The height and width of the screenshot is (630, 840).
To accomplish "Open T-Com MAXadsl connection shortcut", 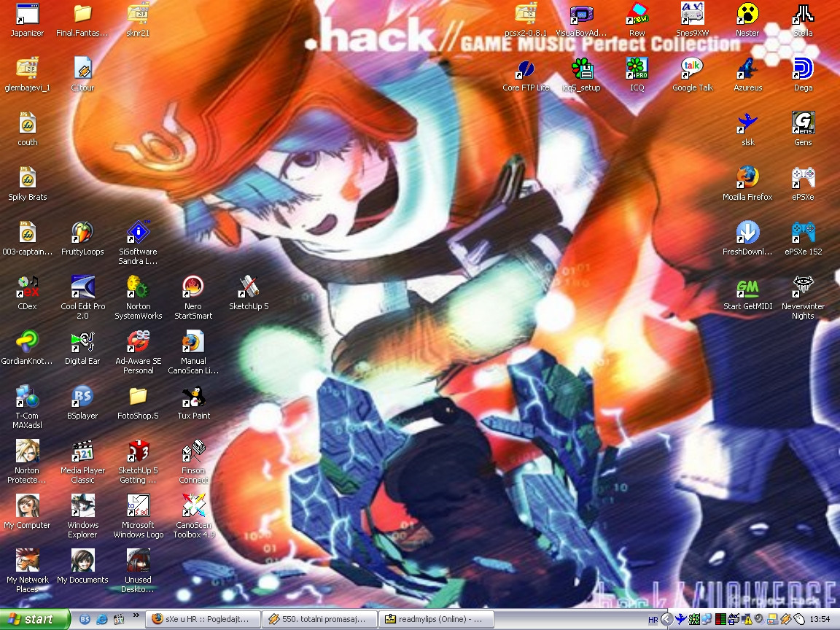I will (x=27, y=407).
